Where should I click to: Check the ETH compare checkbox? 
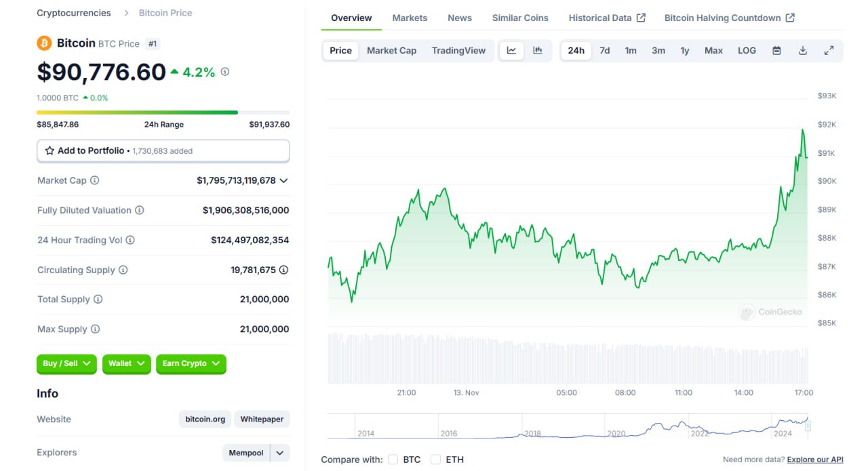(435, 459)
